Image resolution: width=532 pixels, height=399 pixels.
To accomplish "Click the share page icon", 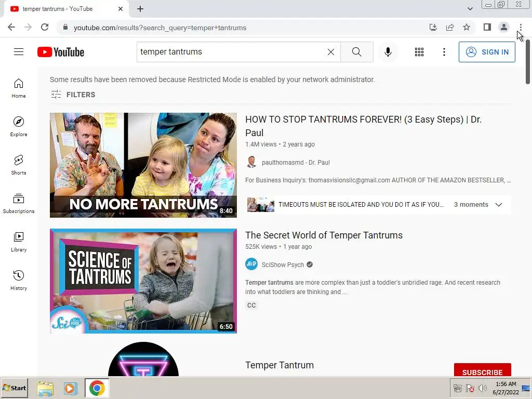I will click(450, 28).
